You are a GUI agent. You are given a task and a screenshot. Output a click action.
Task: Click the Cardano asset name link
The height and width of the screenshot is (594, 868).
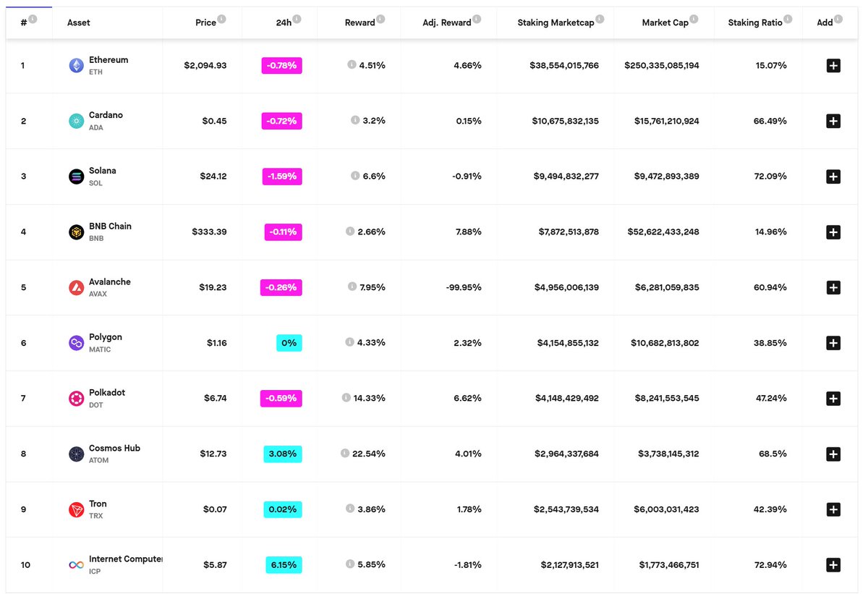(107, 116)
